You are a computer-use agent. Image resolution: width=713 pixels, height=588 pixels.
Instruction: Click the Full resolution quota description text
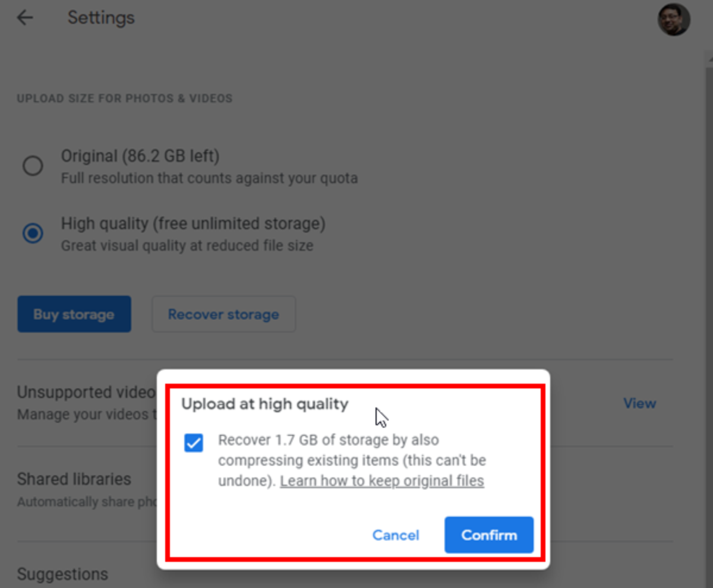coord(209,178)
